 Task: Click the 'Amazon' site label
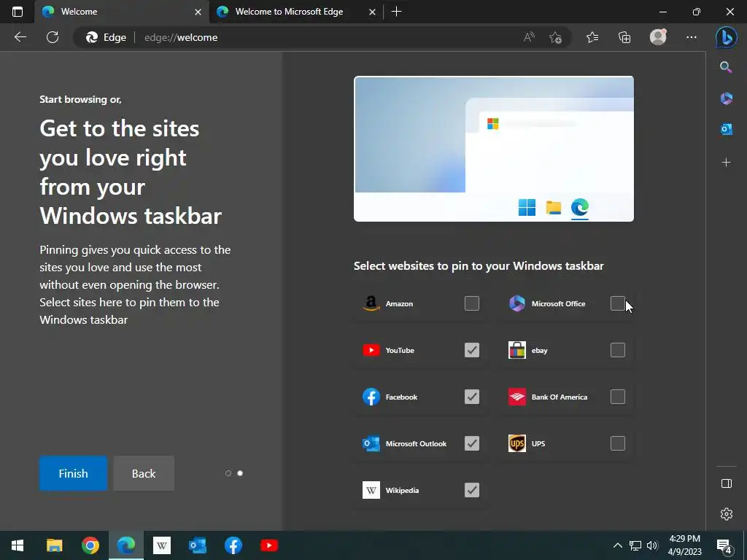399,304
